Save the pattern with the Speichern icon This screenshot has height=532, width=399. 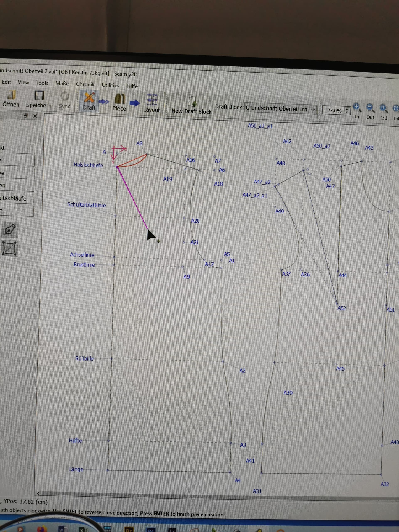pyautogui.click(x=39, y=96)
